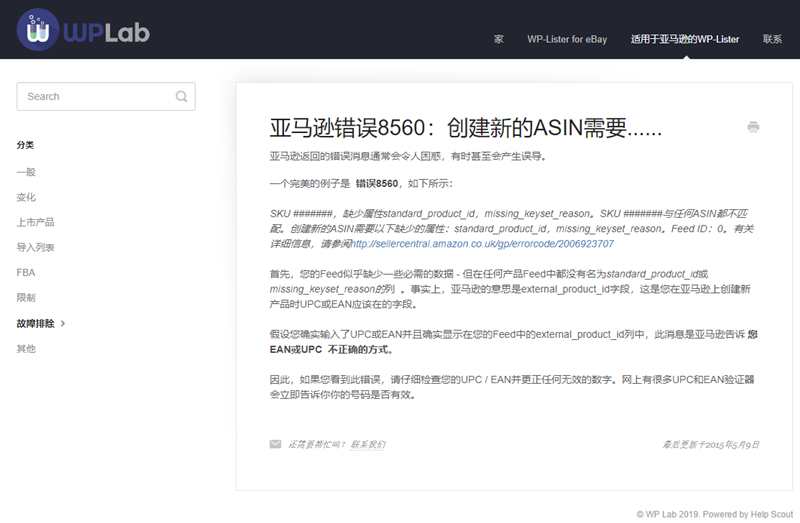Screen dimensions: 800x523
Task: Open 适用于亚马逊的WP-Lister menu item
Action: click(x=685, y=39)
